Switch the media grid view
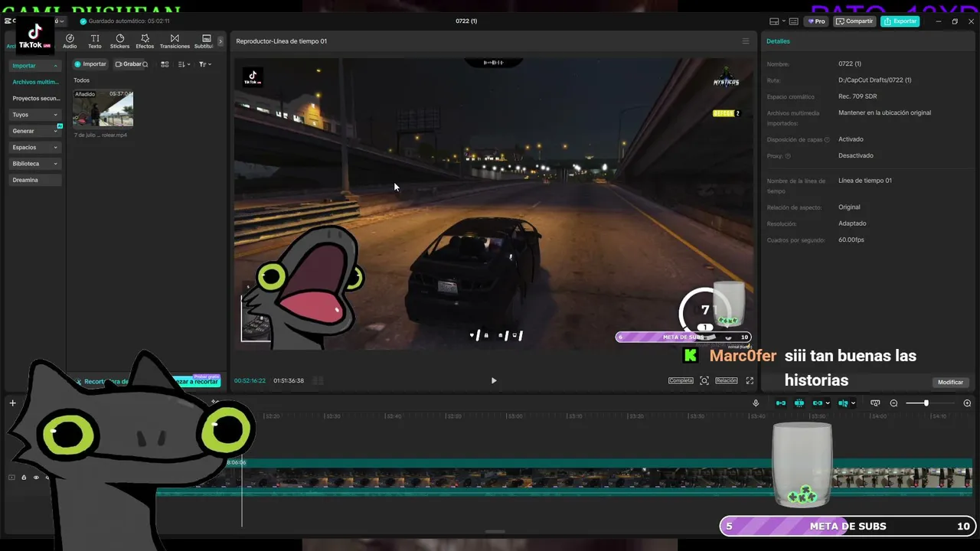The width and height of the screenshot is (980, 551). (165, 64)
